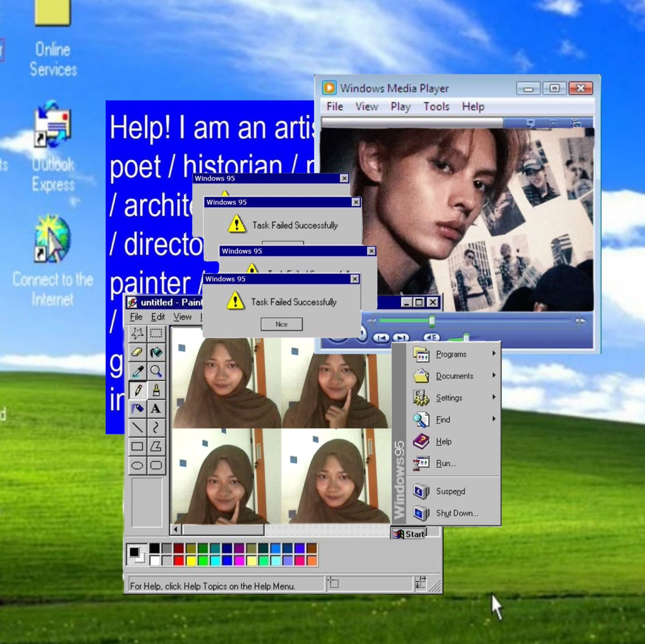Adjust the Media Player seek slider handle
Screen dimensions: 645x644
pyautogui.click(x=432, y=321)
